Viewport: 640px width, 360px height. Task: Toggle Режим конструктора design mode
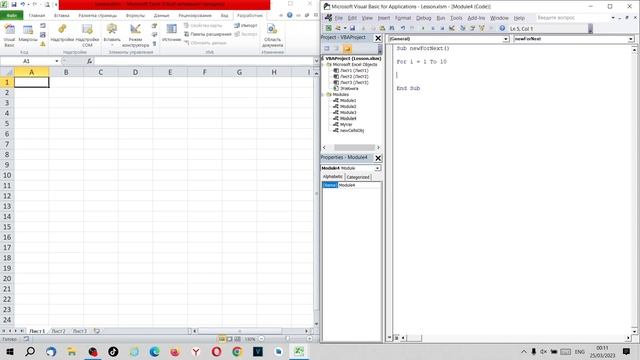pyautogui.click(x=136, y=35)
